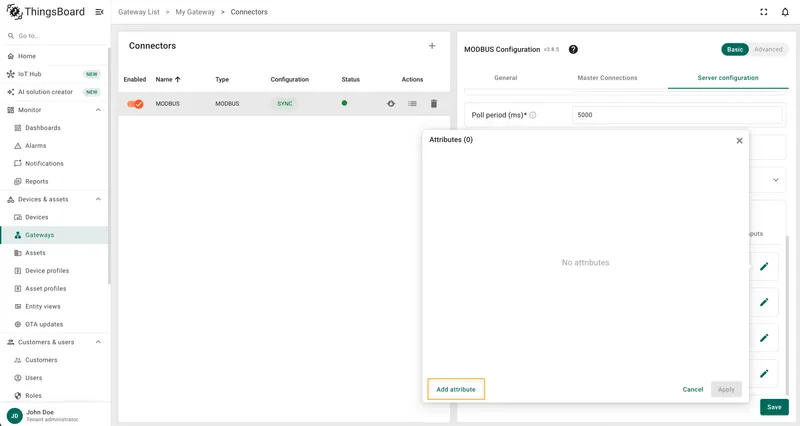Click the ThingsBoard logo
The width and height of the screenshot is (800, 426).
coord(45,12)
